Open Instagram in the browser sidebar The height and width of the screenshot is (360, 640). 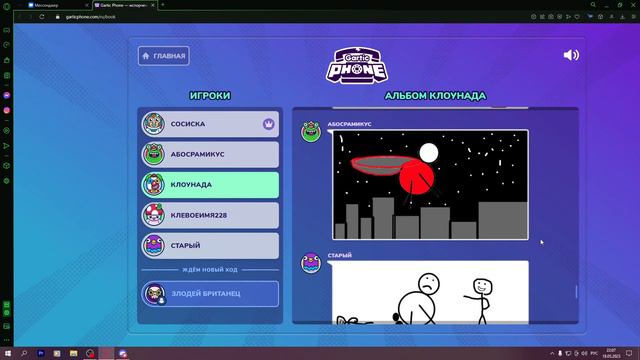[x=7, y=110]
